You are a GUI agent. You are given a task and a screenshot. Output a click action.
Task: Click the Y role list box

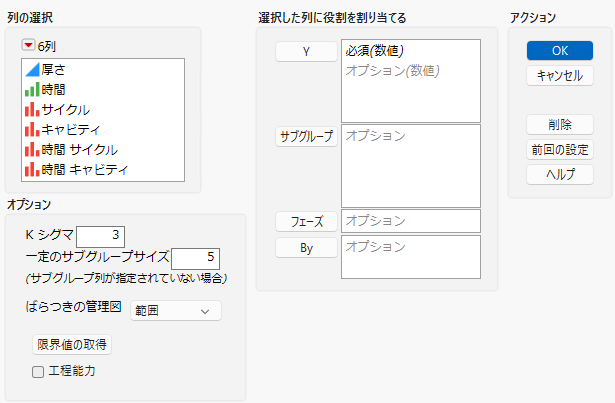click(411, 81)
